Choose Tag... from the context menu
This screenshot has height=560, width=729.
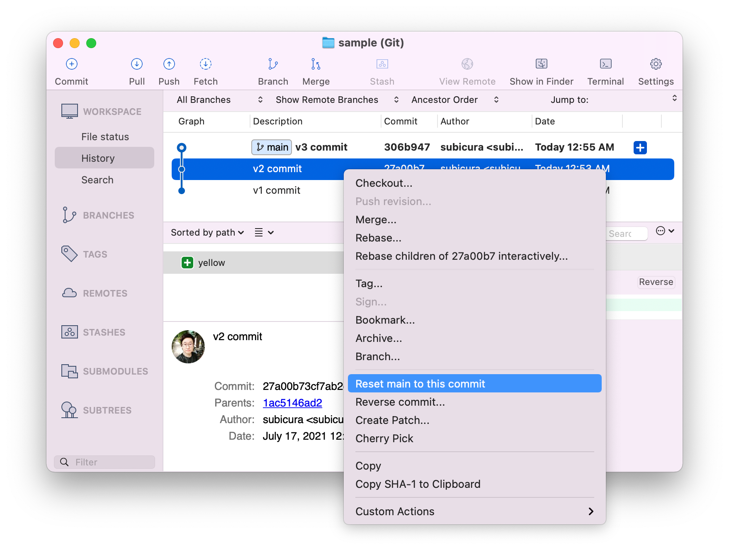(x=475, y=284)
